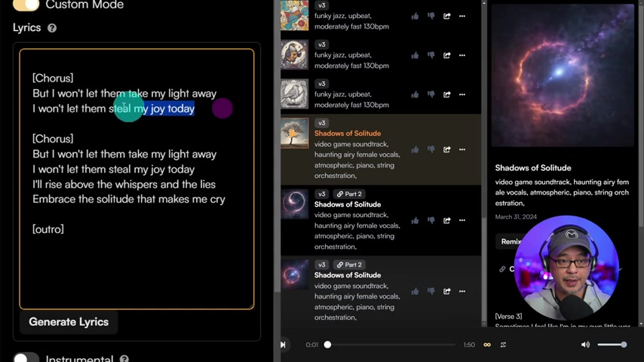Click the repeat icon in player bar
Viewport: 644px width, 362px height.
click(503, 345)
